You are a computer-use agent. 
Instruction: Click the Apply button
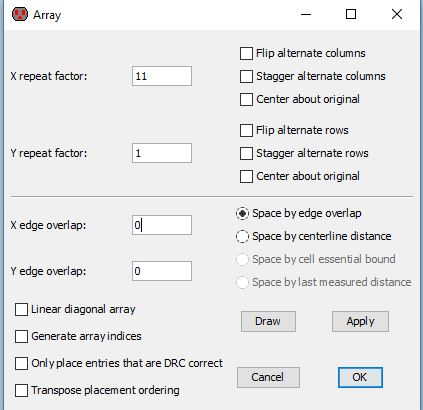tap(360, 321)
